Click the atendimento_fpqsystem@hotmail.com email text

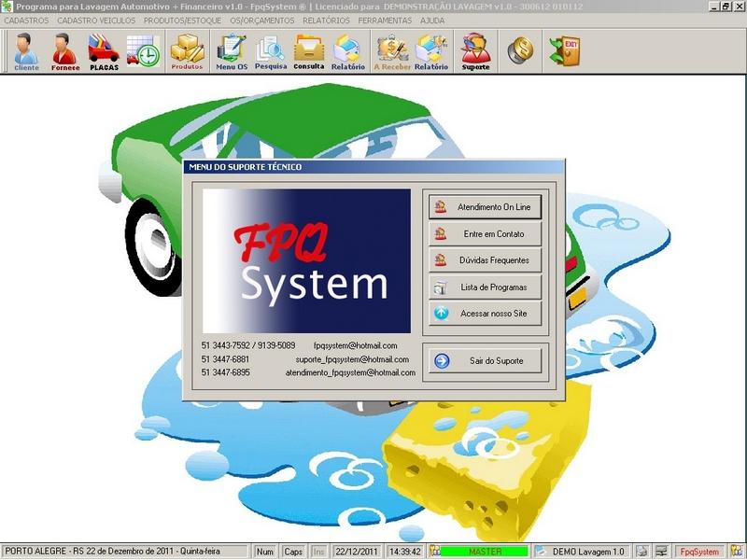click(x=350, y=372)
